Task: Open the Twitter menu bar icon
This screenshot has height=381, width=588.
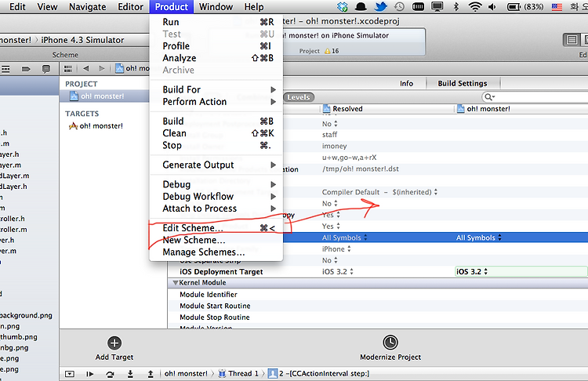Action: (380, 7)
